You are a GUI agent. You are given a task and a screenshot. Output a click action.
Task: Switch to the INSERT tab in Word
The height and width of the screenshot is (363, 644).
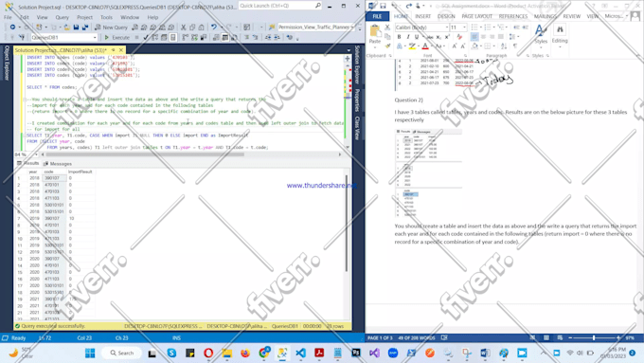(422, 16)
